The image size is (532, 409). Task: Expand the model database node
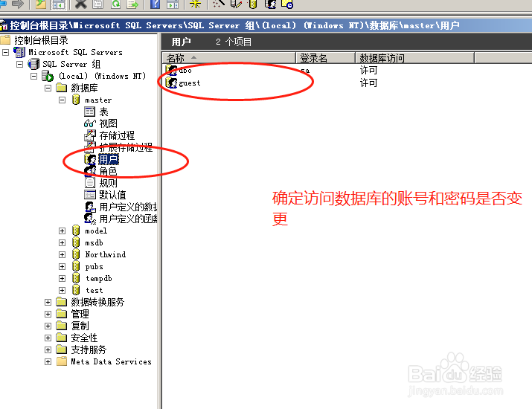point(62,231)
